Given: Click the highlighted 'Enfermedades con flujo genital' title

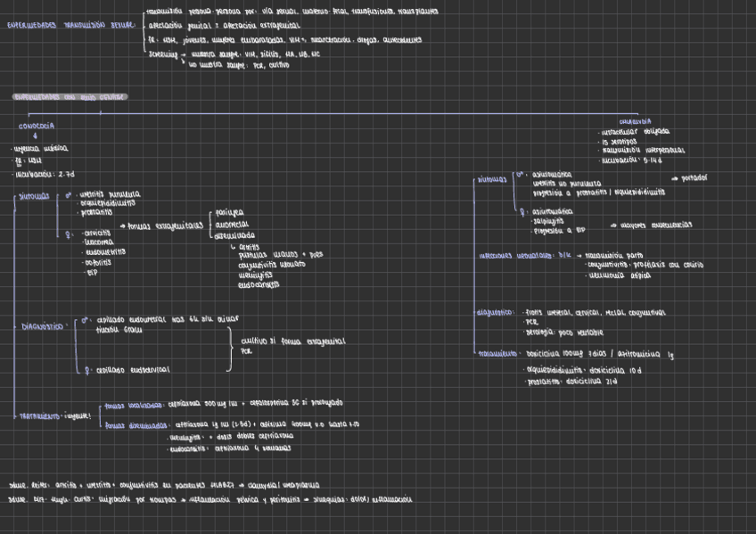Looking at the screenshot, I should [70, 96].
